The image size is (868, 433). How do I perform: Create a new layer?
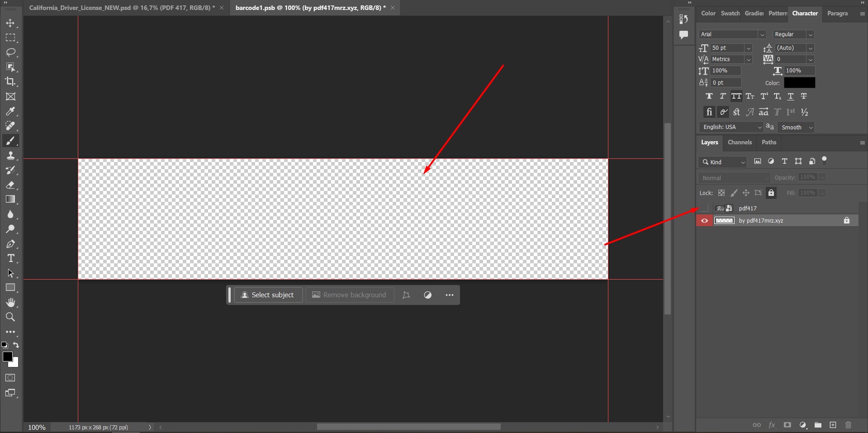coord(833,425)
